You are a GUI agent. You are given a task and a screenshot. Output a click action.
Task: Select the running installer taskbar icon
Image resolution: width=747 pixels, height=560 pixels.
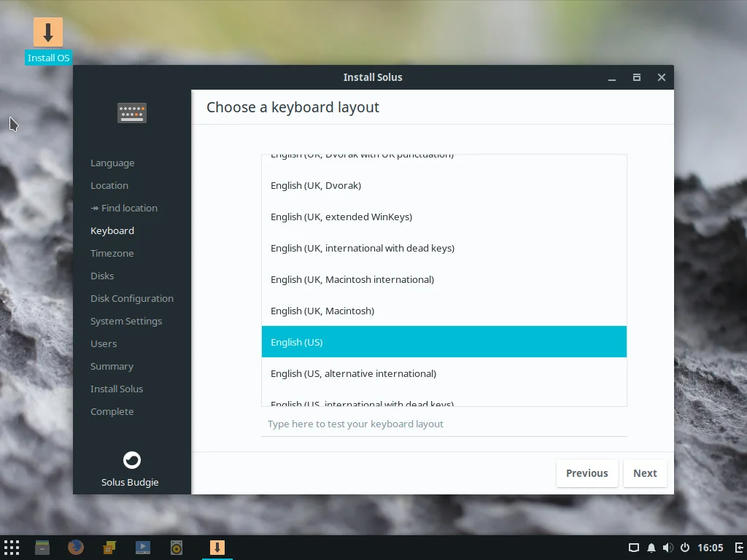[x=217, y=548]
